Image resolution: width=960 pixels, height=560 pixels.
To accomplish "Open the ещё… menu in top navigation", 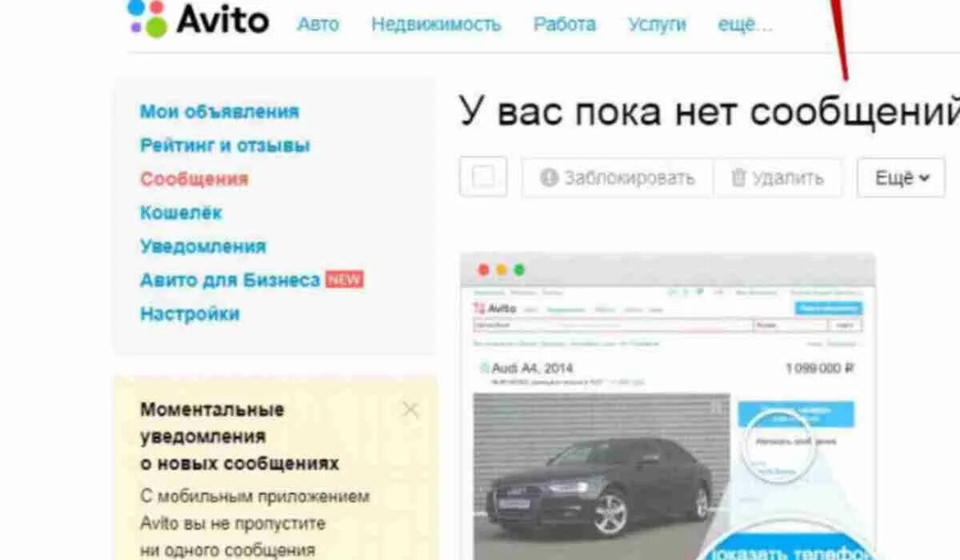I will [745, 25].
